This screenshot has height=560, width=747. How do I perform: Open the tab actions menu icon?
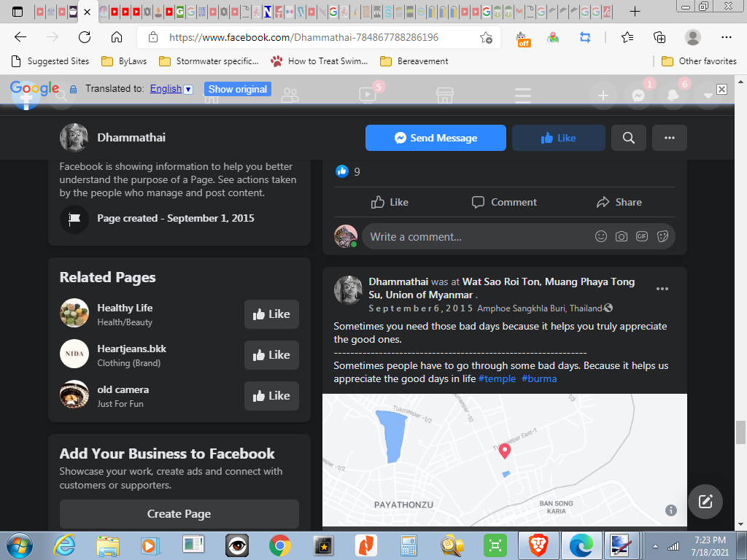(x=18, y=12)
